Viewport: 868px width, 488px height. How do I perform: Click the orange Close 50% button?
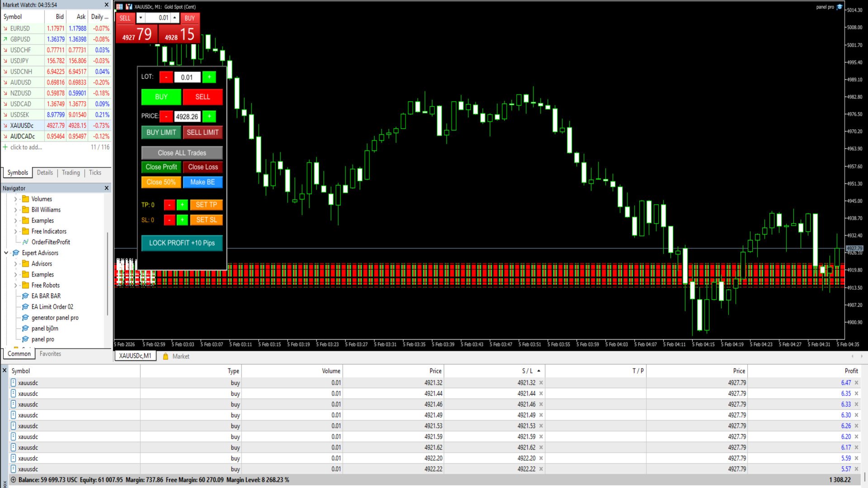tap(161, 182)
